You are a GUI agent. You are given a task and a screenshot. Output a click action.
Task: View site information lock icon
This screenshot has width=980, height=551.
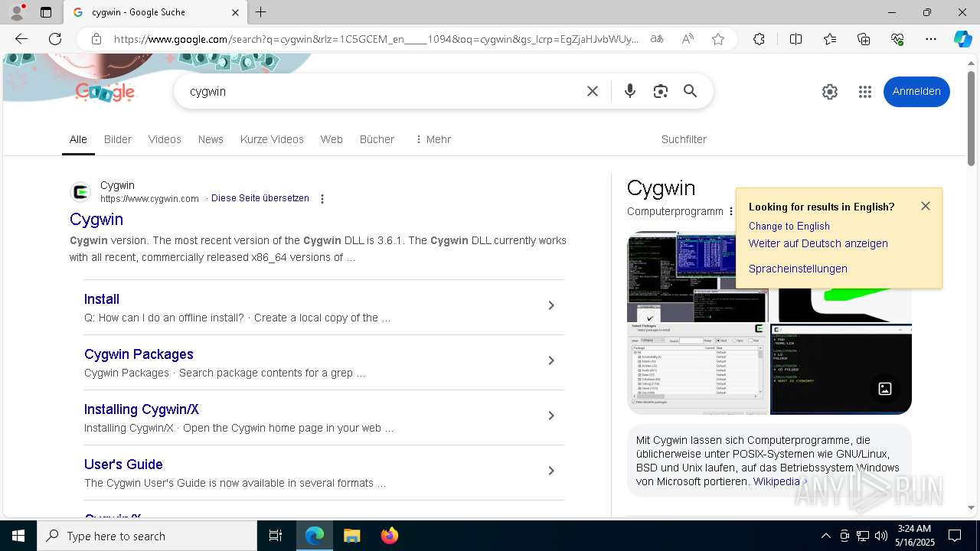(x=96, y=39)
